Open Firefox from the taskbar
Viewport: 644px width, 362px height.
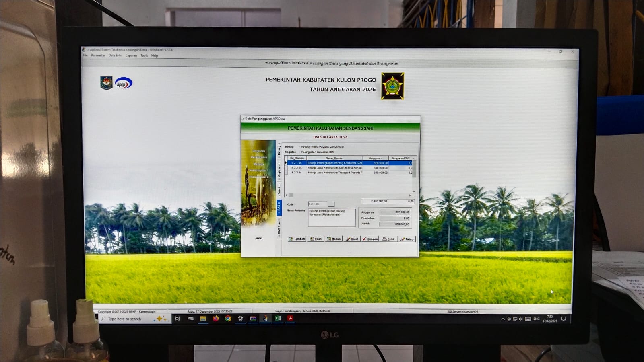[216, 319]
